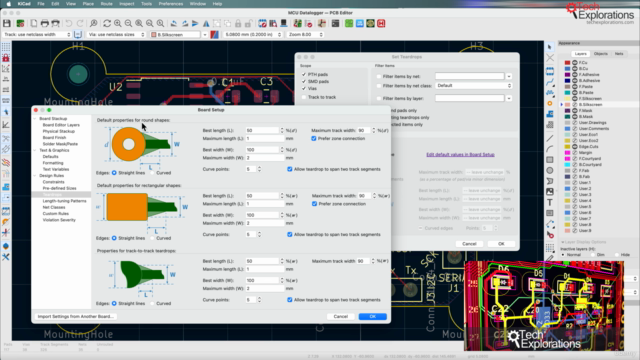The width and height of the screenshot is (640, 360).
Task: Open the Route menu
Action: point(107,4)
